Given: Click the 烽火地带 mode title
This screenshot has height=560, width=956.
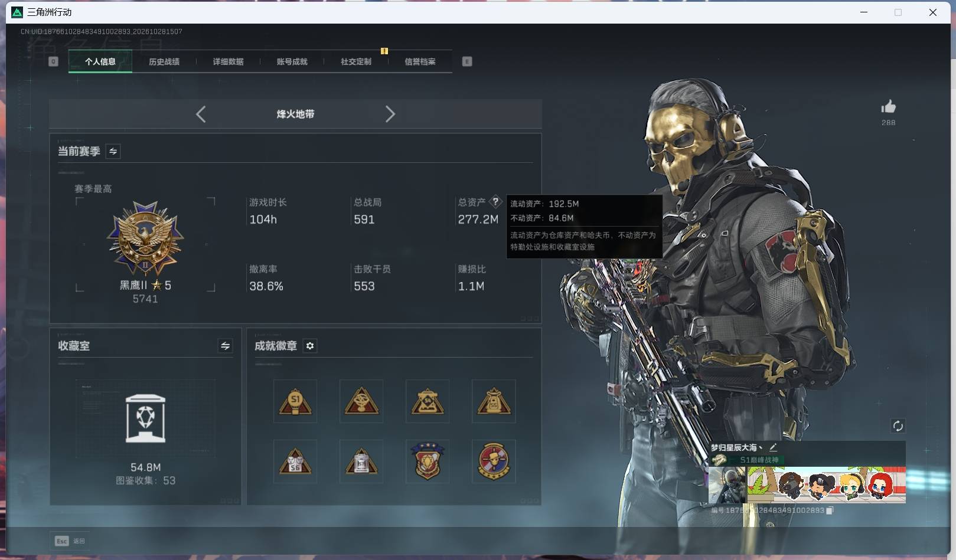Looking at the screenshot, I should pyautogui.click(x=295, y=114).
